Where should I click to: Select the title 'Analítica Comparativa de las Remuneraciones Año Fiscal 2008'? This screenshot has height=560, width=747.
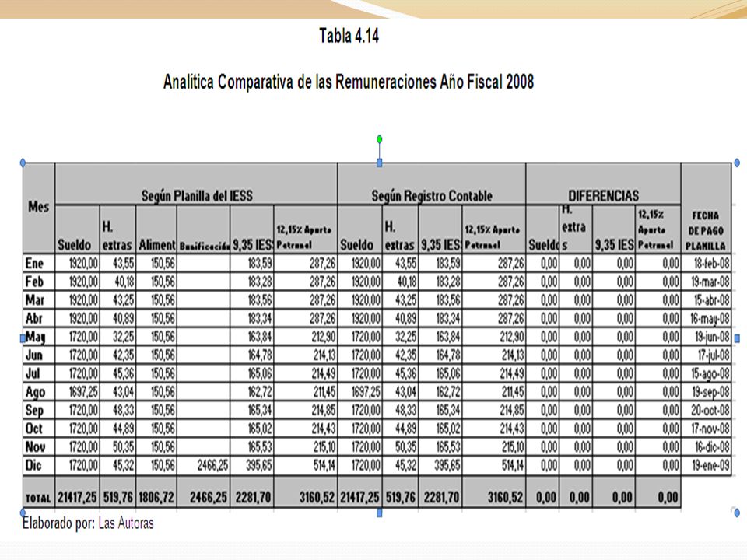point(349,82)
